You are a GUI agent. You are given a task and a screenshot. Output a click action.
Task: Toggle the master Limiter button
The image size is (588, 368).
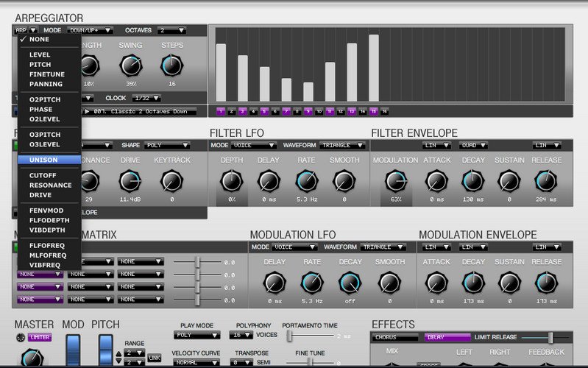coord(40,338)
